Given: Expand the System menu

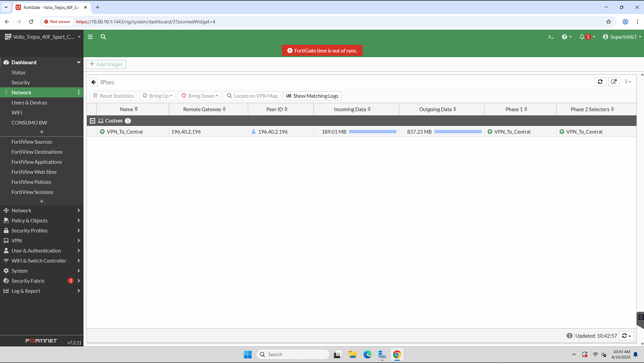Looking at the screenshot, I should (x=41, y=271).
